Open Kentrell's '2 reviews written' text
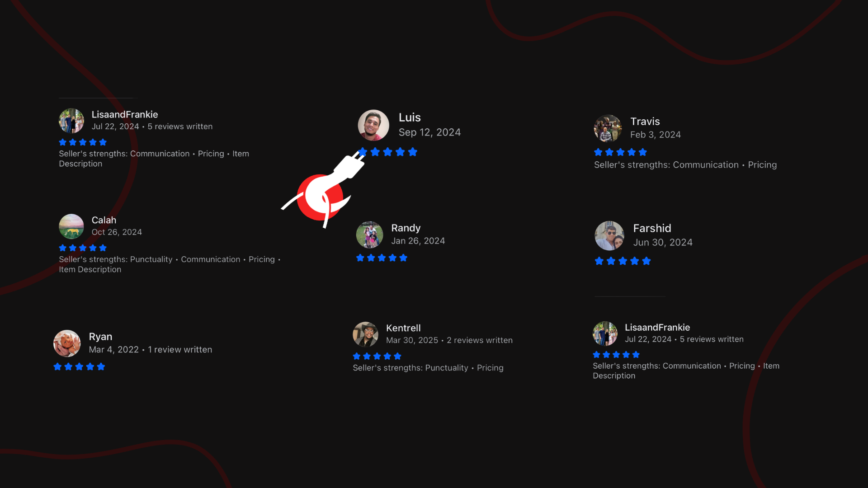This screenshot has height=488, width=868. click(480, 340)
